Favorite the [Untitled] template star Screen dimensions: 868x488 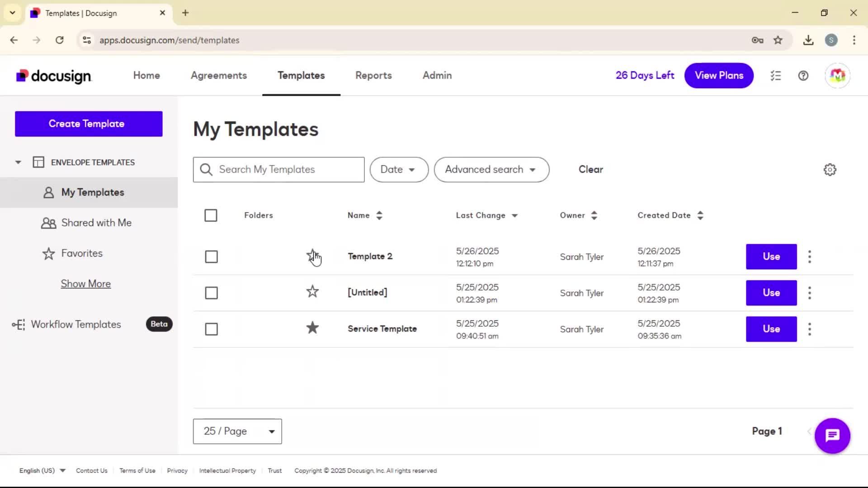(x=312, y=291)
